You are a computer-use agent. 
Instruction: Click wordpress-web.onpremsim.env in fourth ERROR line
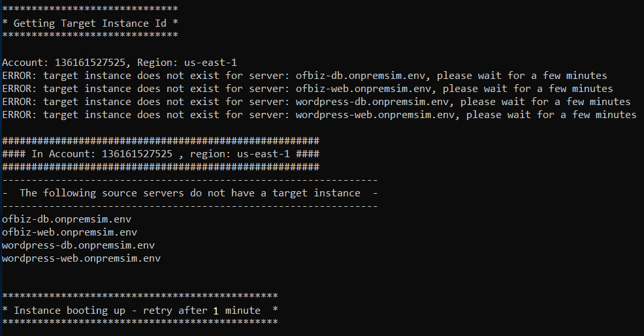point(375,115)
